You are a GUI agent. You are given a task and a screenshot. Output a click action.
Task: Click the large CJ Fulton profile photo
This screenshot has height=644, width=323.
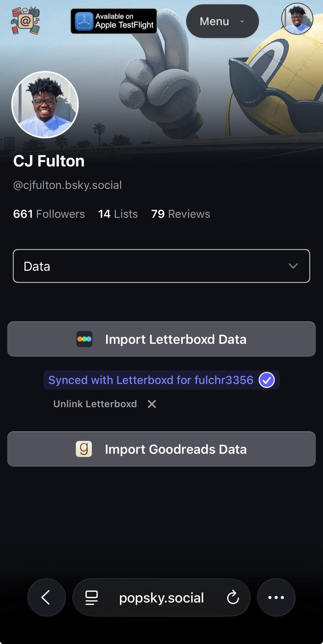pos(45,105)
